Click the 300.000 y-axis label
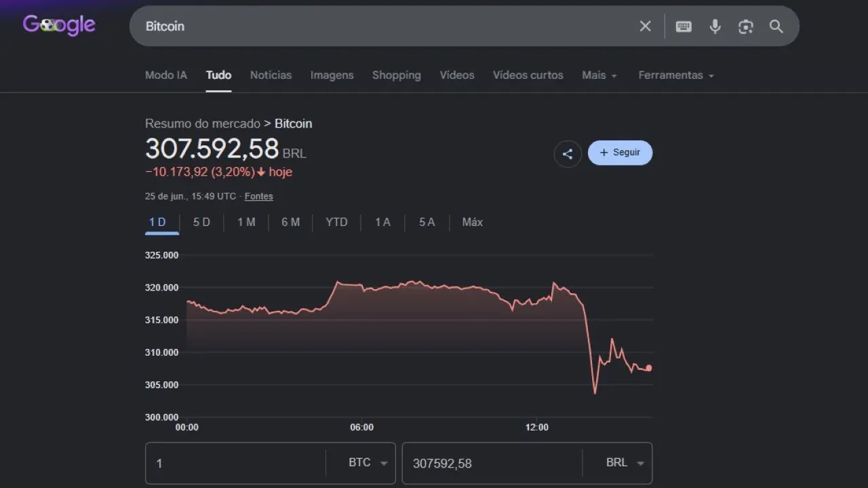The height and width of the screenshot is (488, 868). [161, 417]
